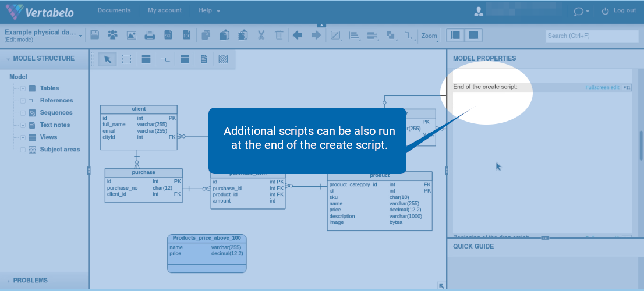644x291 pixels.
Task: Click the QUICK GUIDE panel header
Action: (546, 247)
